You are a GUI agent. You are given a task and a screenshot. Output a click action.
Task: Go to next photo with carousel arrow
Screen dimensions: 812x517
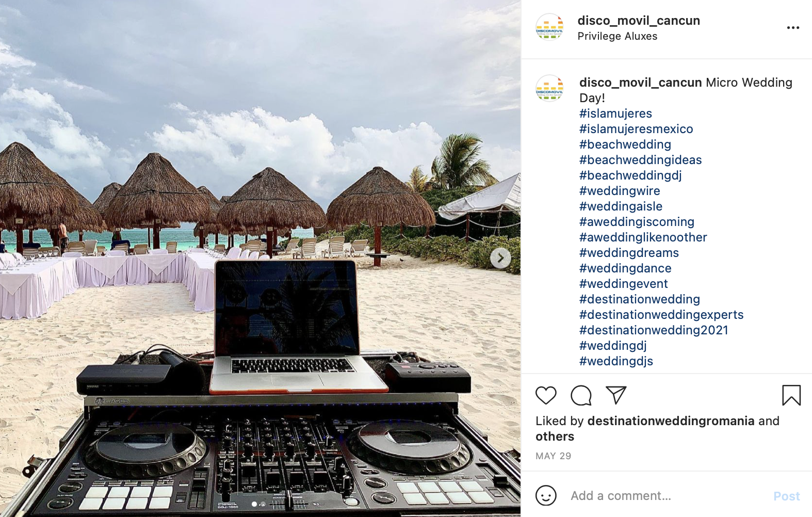500,258
